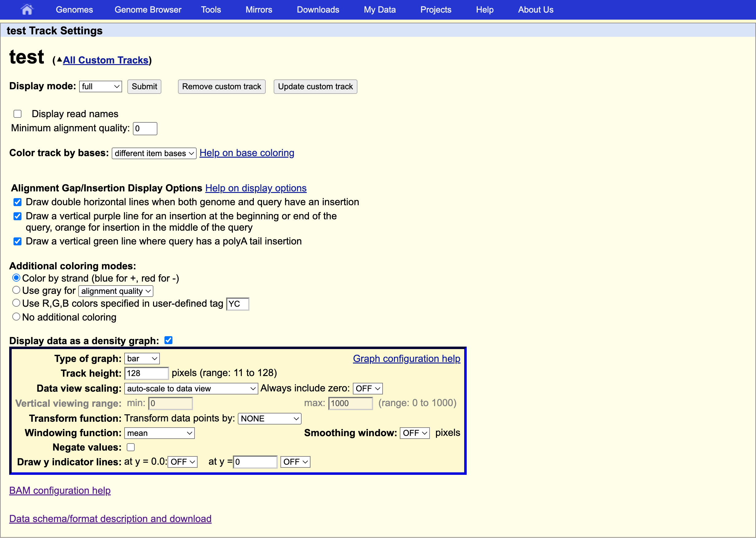Tick the Negate values checkbox
756x538 pixels.
tap(131, 447)
